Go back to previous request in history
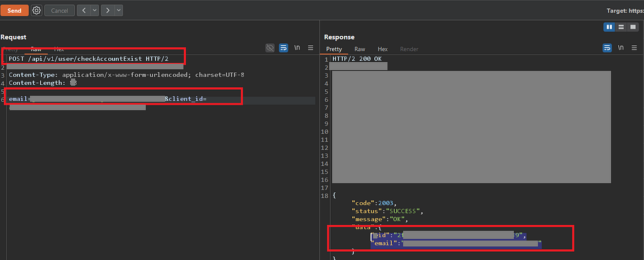The height and width of the screenshot is (260, 644). [x=84, y=11]
